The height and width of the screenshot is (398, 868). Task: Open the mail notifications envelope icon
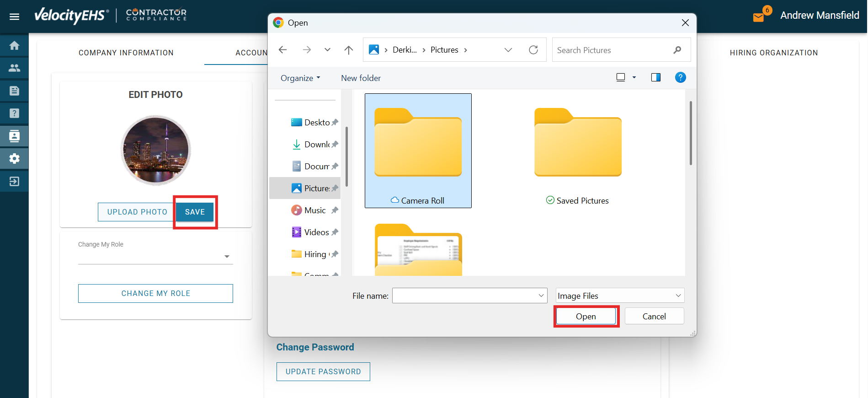point(758,17)
